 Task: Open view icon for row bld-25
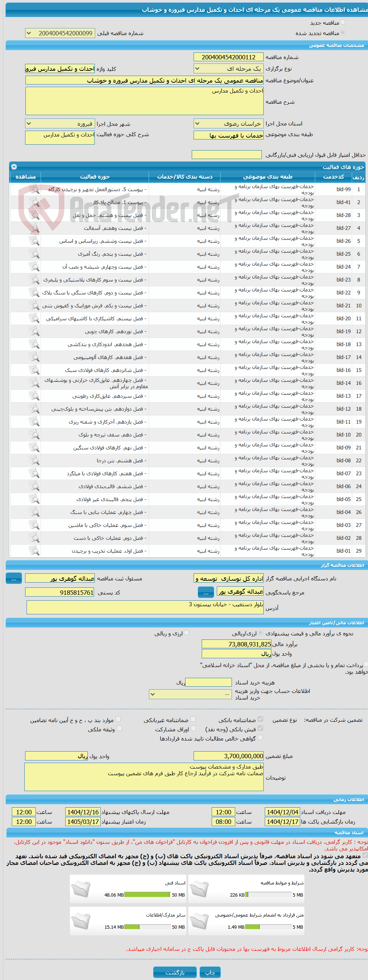coord(34,254)
